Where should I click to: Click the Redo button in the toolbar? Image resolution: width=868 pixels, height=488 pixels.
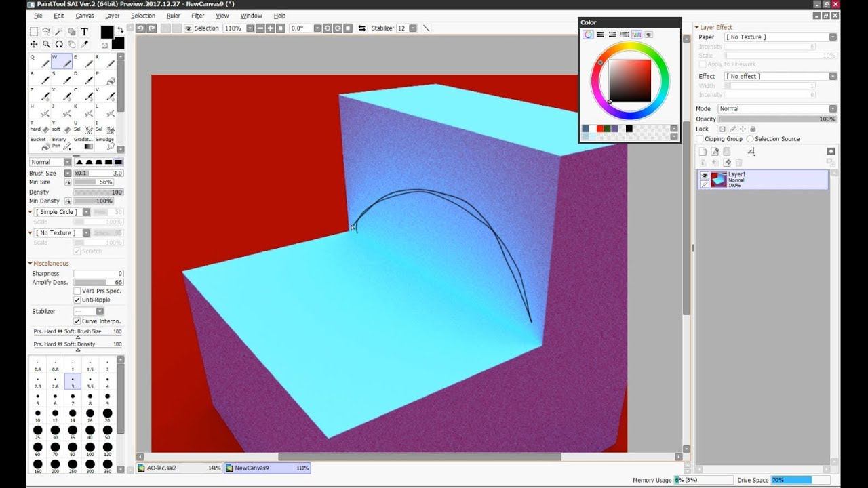point(152,28)
